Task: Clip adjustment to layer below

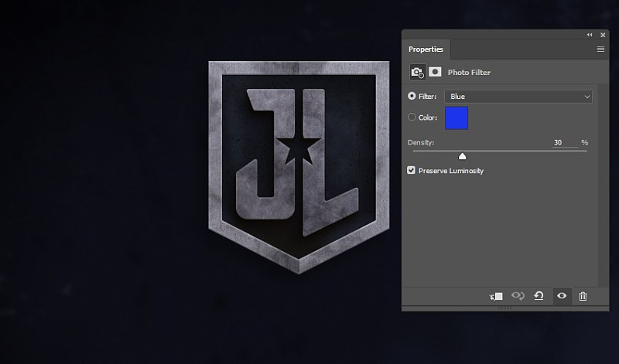Action: (x=496, y=296)
